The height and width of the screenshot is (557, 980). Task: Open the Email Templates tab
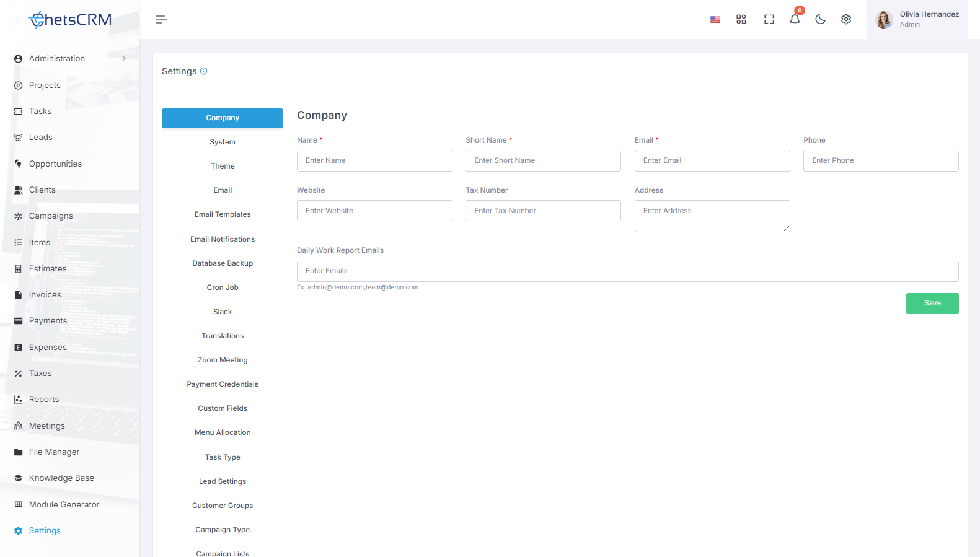click(x=223, y=215)
